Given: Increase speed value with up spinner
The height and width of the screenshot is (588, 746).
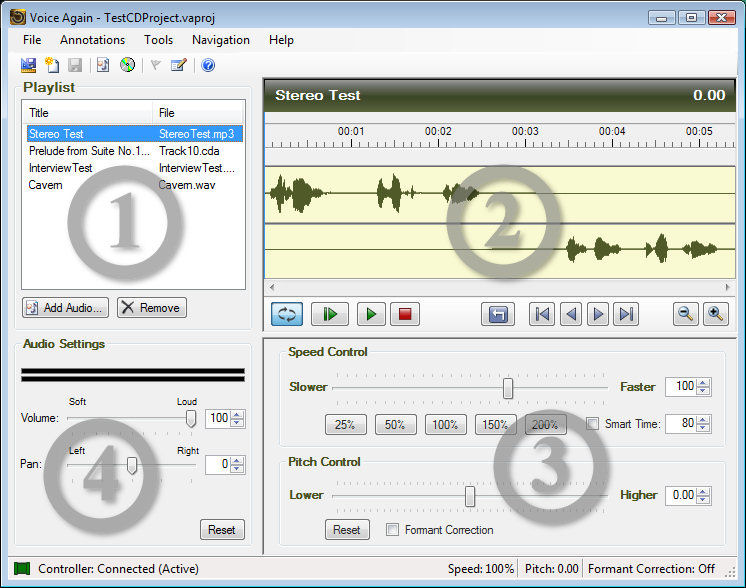Looking at the screenshot, I should [x=703, y=382].
